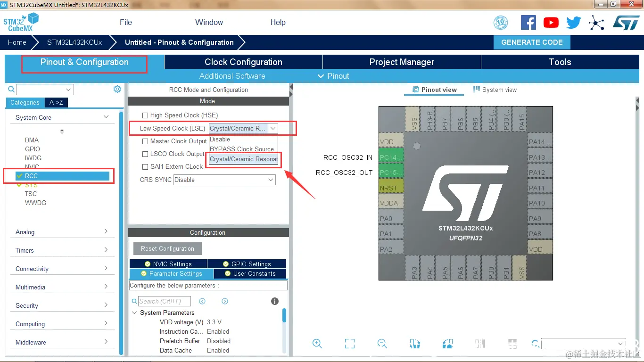Zoom out on the pinout view

point(382,344)
